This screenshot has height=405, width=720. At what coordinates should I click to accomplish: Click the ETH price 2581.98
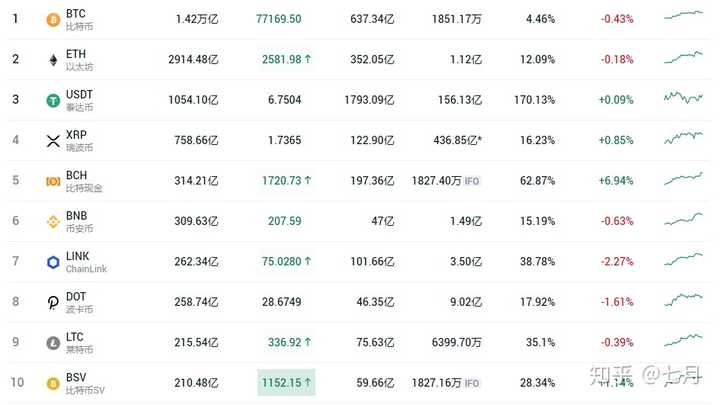point(281,59)
